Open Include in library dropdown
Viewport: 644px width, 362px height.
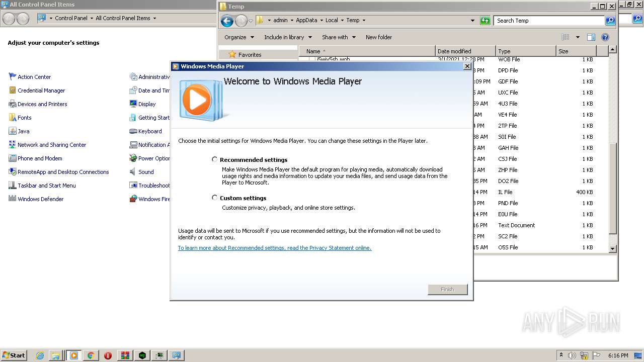(x=288, y=37)
